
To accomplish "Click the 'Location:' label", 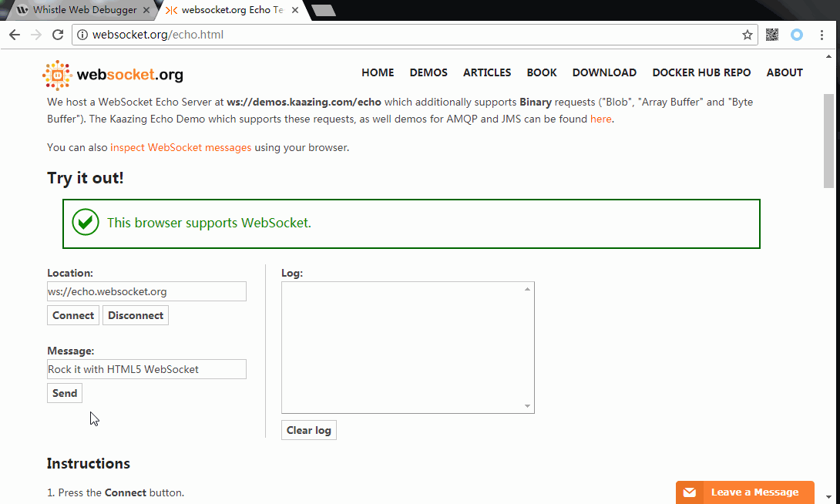I will point(70,273).
